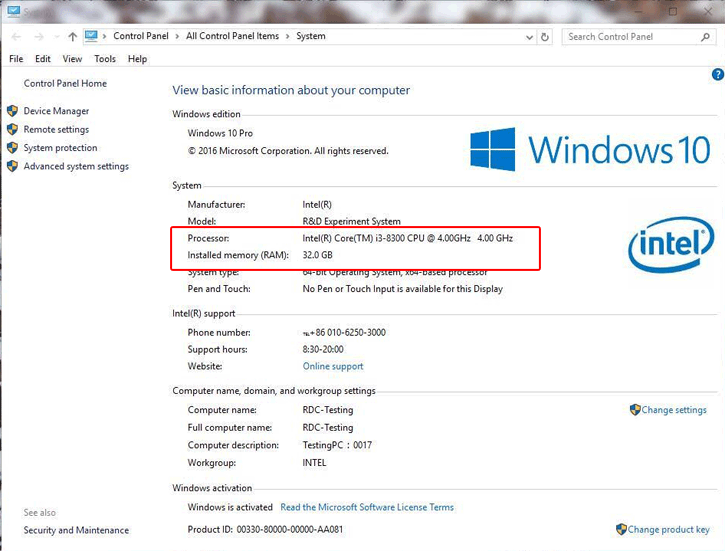Image resolution: width=725 pixels, height=551 pixels.
Task: Click the Intel logo
Action: click(671, 244)
